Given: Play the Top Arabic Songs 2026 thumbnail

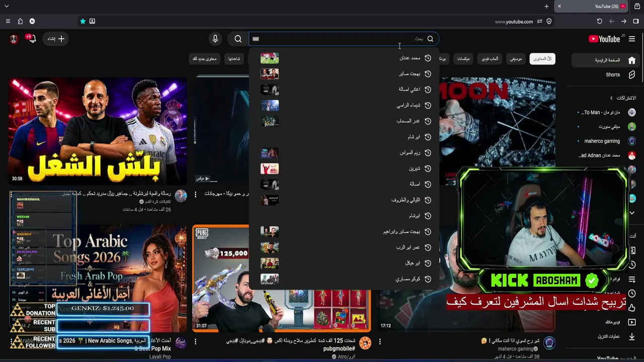Looking at the screenshot, I should (98, 279).
